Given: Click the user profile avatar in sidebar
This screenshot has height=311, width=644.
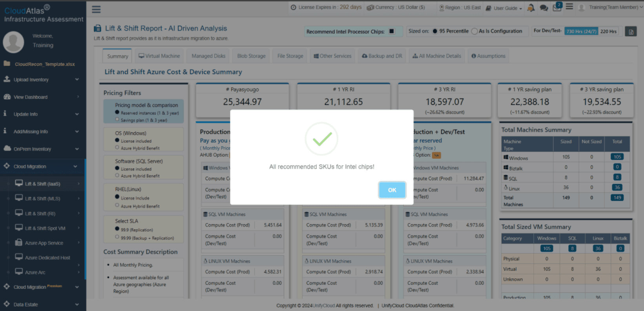Looking at the screenshot, I should pos(13,42).
